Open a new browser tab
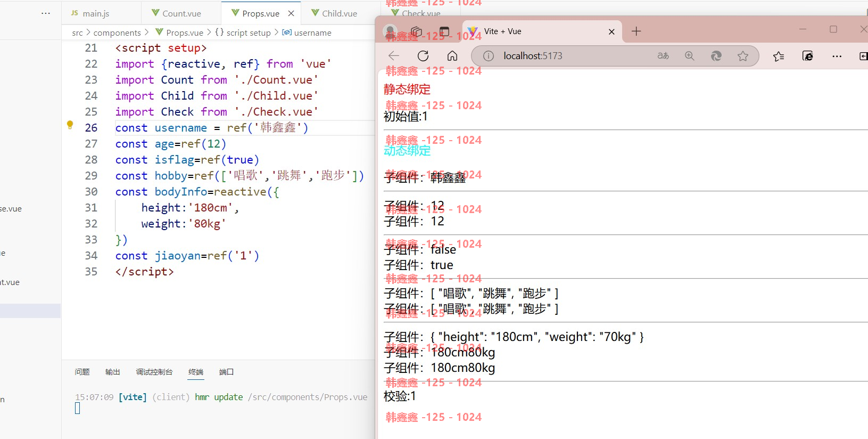This screenshot has height=439, width=868. [x=636, y=31]
